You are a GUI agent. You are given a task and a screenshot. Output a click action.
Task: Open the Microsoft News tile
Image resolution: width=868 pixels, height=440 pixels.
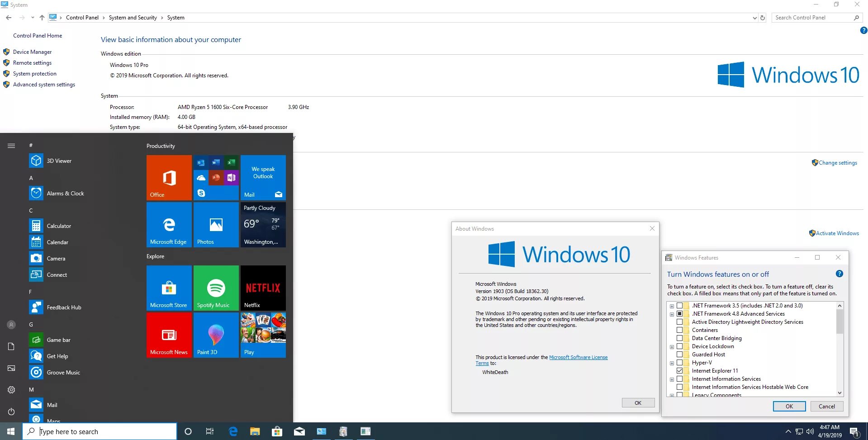point(169,335)
